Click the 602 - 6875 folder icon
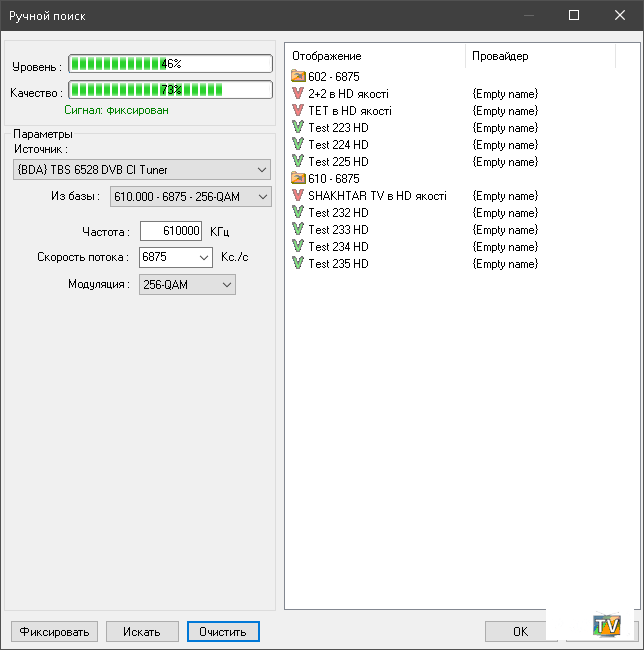644x650 pixels. coord(298,76)
